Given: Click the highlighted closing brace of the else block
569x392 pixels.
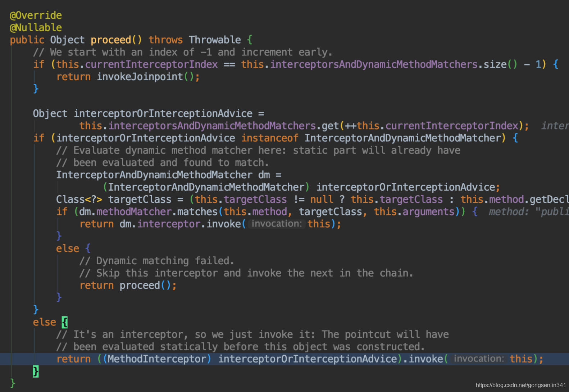Looking at the screenshot, I should pos(36,371).
